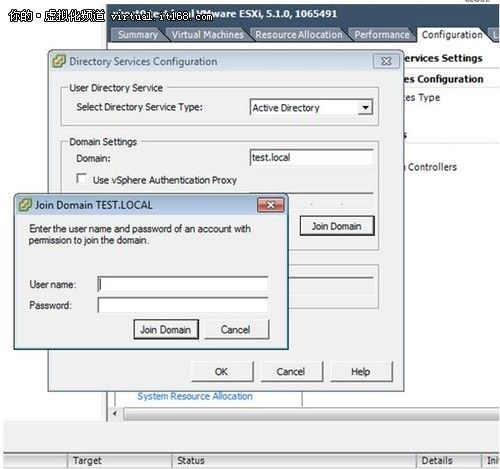This screenshot has width=500, height=469.
Task: Open the Virtual Machines tab
Action: (208, 35)
